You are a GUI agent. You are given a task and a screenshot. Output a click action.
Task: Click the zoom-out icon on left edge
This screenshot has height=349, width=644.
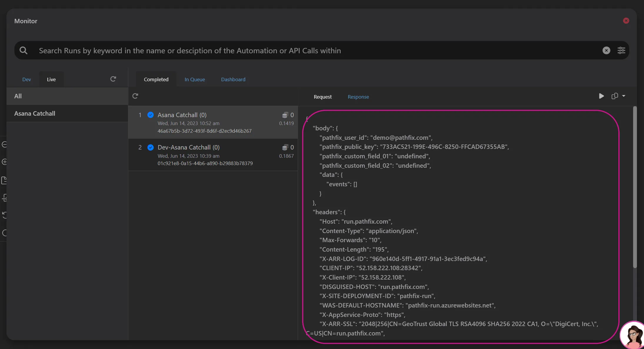tap(4, 144)
